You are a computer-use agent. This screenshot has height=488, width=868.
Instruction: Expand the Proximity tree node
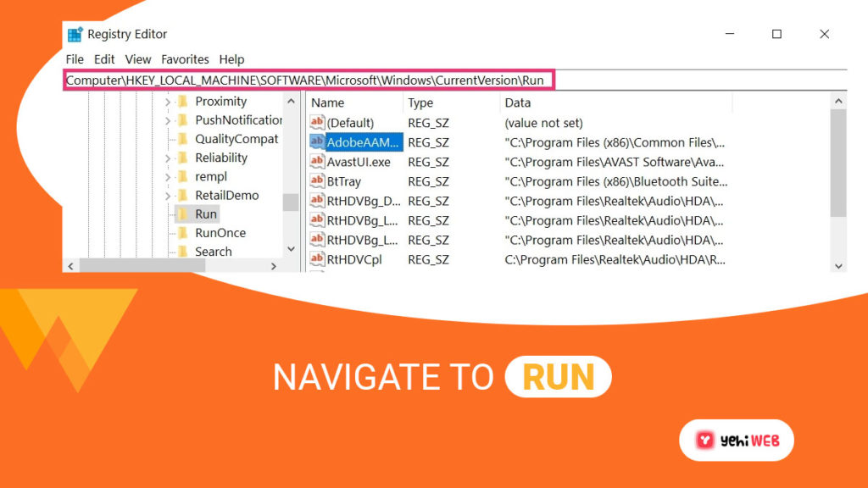pos(168,102)
